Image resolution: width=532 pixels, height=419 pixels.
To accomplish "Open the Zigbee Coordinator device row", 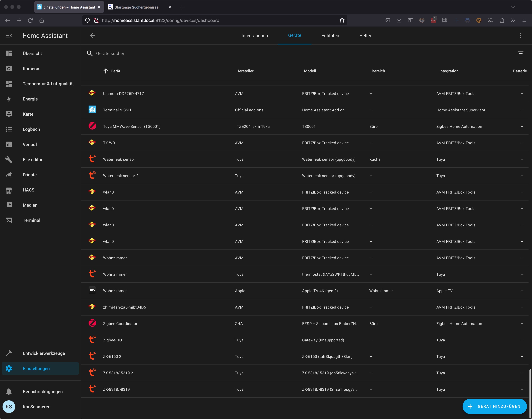I will [x=120, y=324].
